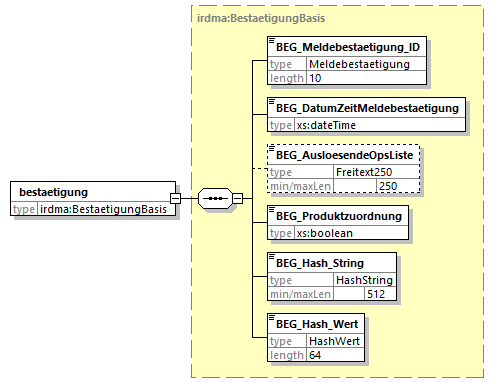Screen dimensions: 494x383
Task: Click annotation icon on BEG_Produktzuordnung
Action: [x=272, y=210]
